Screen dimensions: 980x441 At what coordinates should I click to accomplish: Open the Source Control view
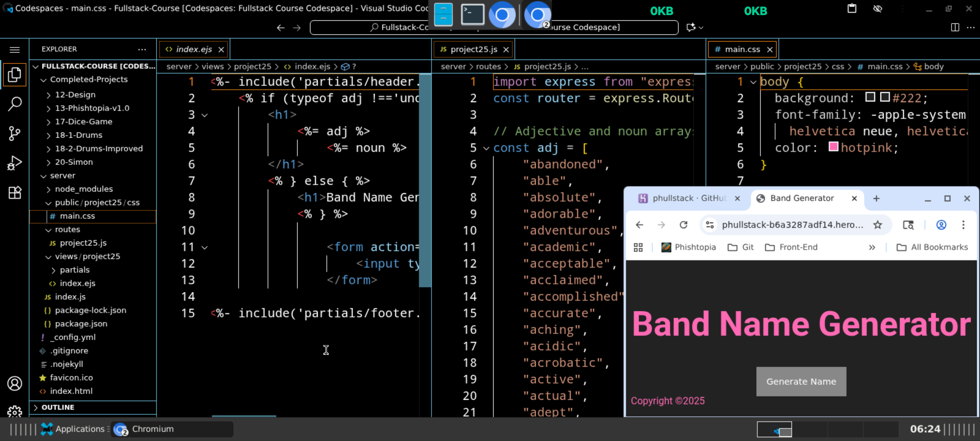pos(15,133)
